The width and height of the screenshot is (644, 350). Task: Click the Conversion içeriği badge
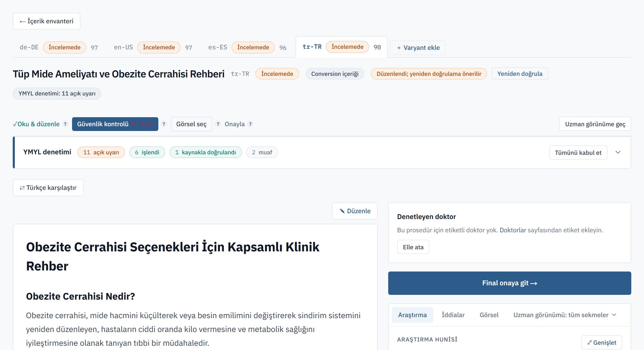(335, 74)
